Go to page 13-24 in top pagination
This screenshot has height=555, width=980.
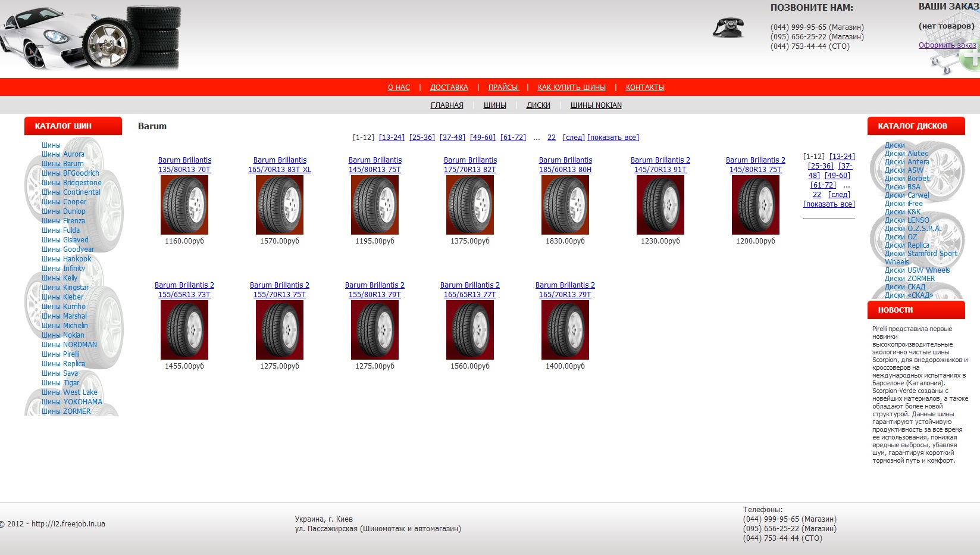click(392, 138)
